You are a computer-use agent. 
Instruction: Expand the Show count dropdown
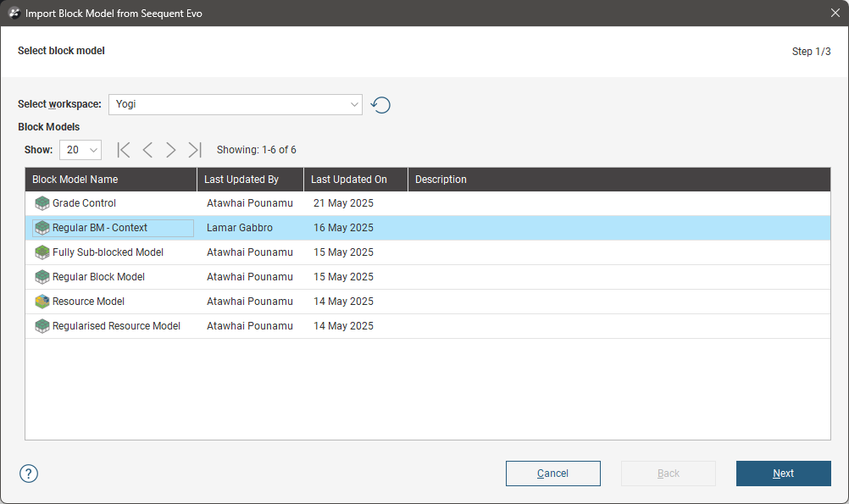coord(80,150)
